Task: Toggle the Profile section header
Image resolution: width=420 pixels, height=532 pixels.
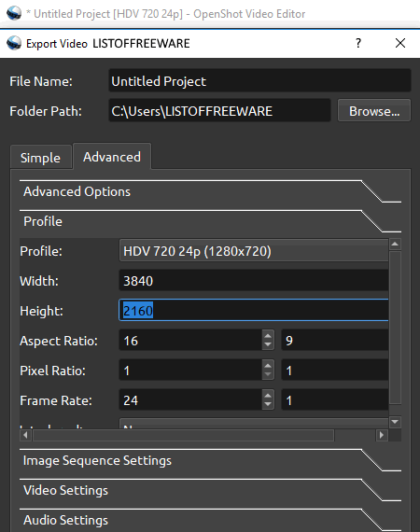Action: point(210,221)
